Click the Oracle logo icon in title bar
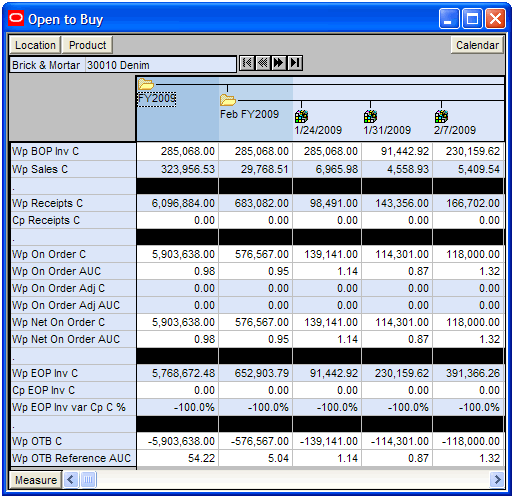Viewport: 515px width, 497px height. coord(16,19)
